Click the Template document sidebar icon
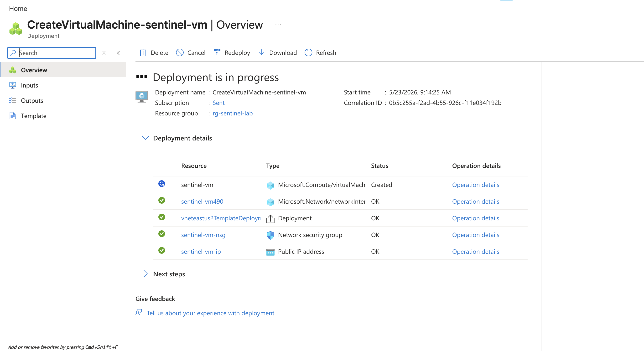 click(x=12, y=116)
